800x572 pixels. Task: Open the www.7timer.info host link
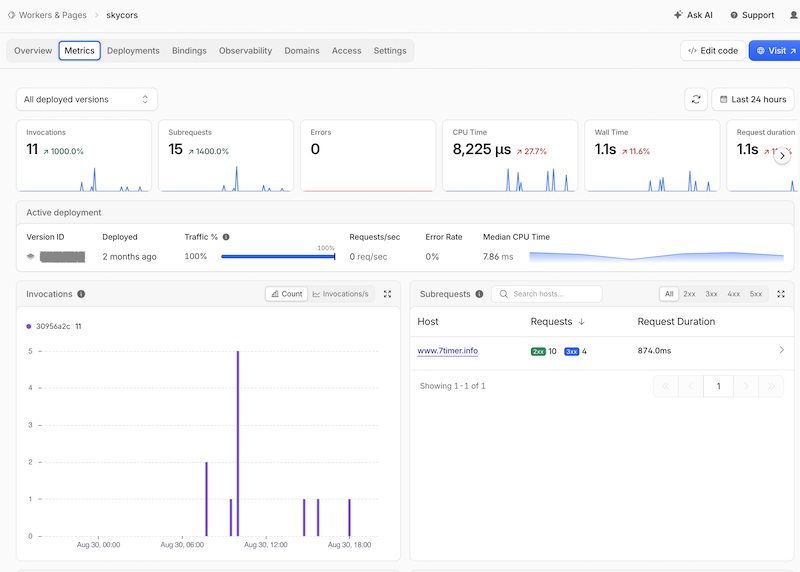[447, 351]
